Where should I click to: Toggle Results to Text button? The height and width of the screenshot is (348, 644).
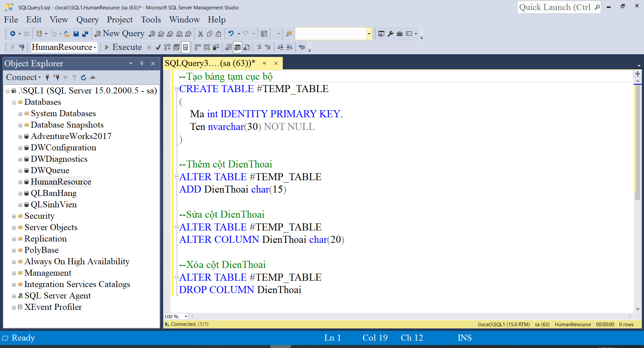pos(228,47)
